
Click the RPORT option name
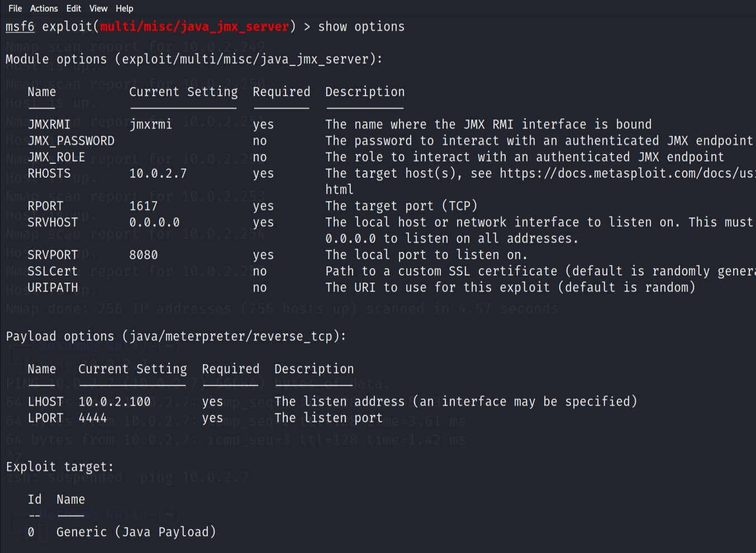click(45, 206)
